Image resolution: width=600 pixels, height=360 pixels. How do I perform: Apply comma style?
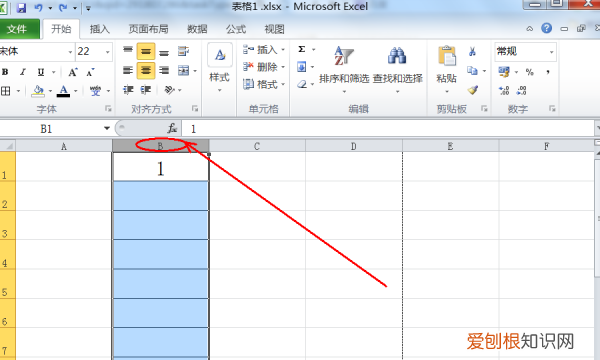548,72
